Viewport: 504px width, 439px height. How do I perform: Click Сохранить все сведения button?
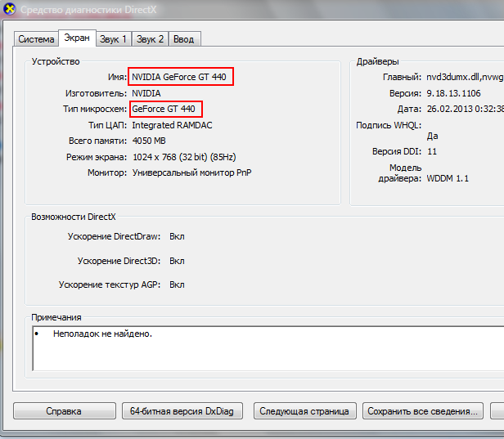pos(422,411)
